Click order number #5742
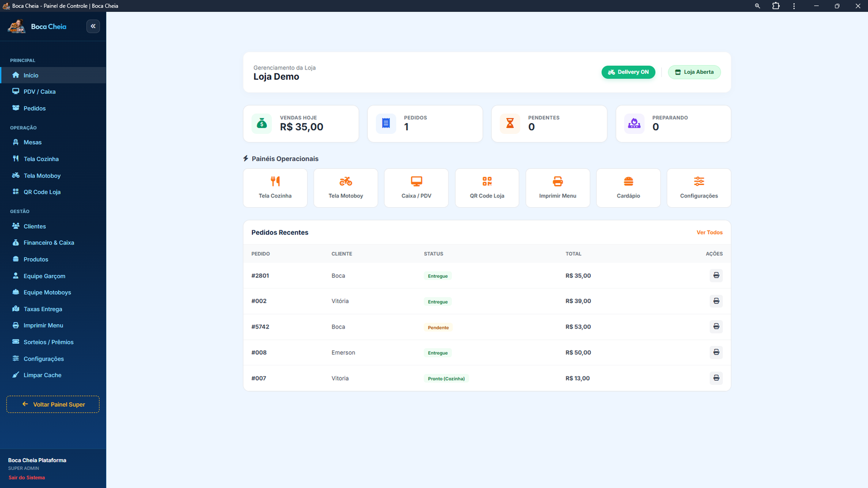 pyautogui.click(x=260, y=327)
